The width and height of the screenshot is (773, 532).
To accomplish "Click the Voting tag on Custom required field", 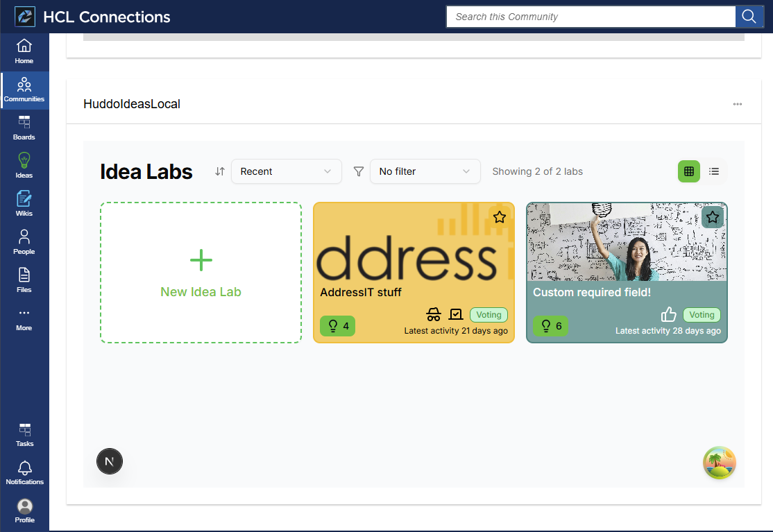I will click(702, 315).
